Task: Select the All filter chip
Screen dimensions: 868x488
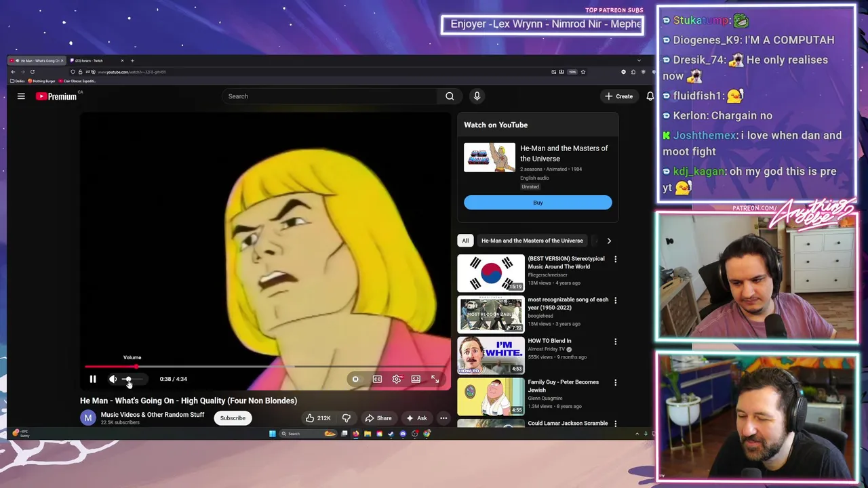Action: [465, 241]
